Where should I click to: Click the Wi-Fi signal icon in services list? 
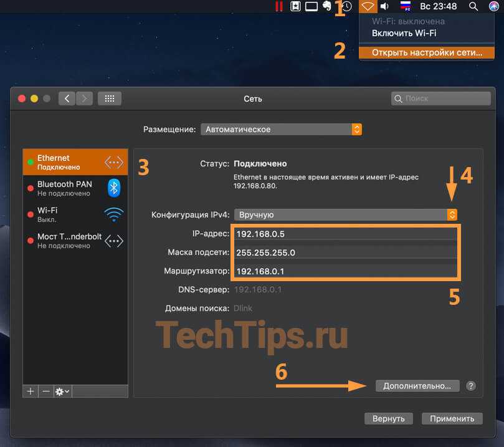114,214
